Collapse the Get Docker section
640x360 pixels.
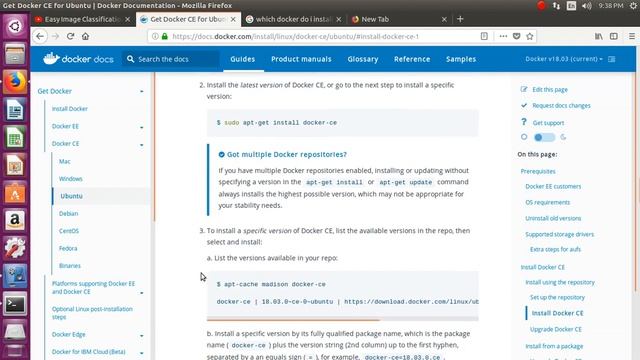click(x=142, y=91)
